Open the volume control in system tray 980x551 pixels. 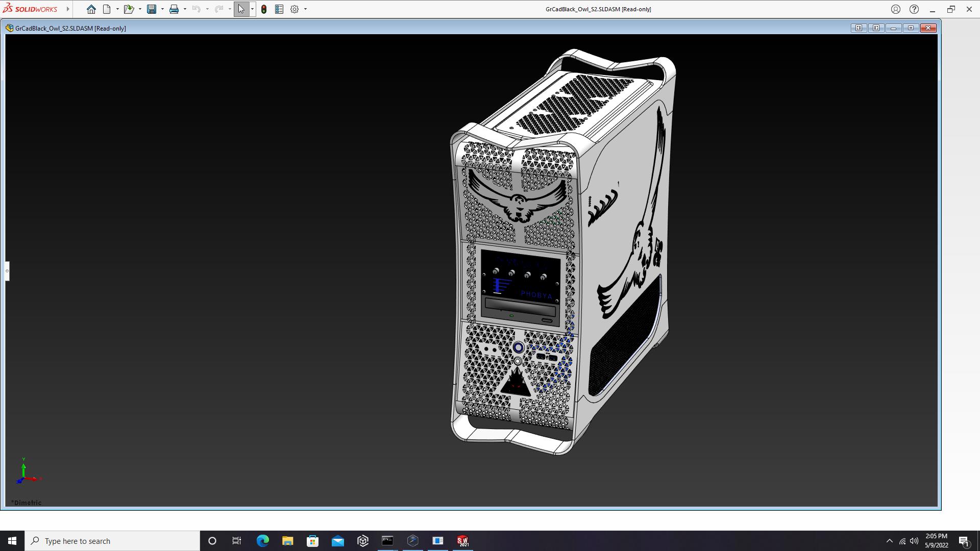(914, 541)
